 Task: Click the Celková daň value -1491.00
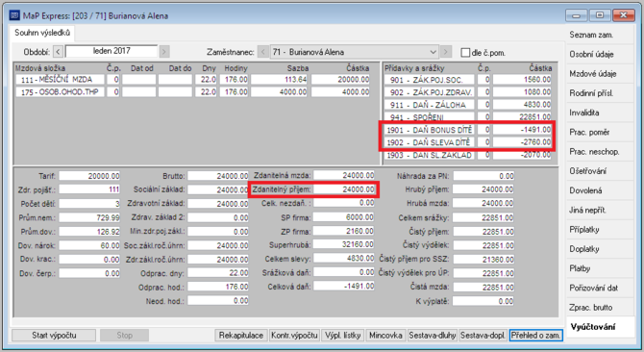click(344, 287)
